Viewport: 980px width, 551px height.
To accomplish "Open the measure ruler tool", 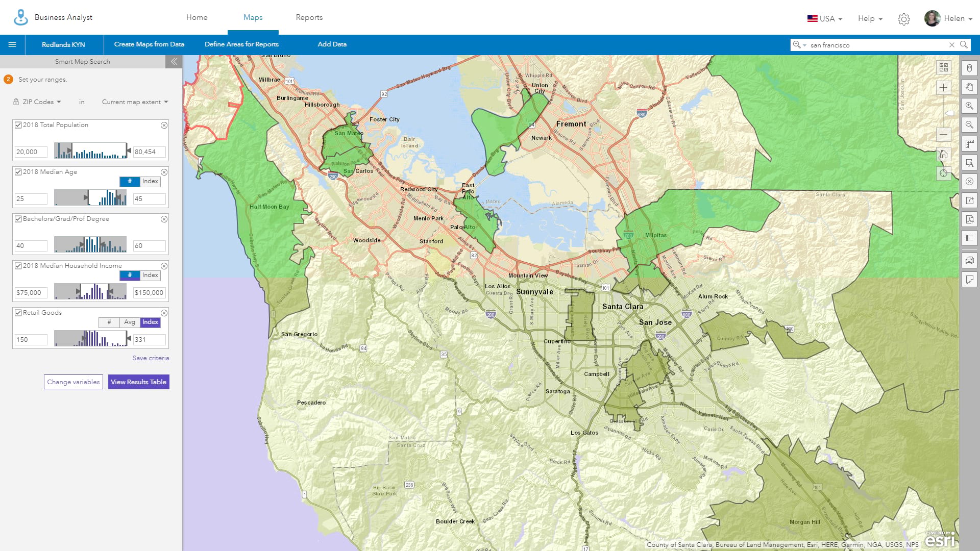I will tap(969, 144).
